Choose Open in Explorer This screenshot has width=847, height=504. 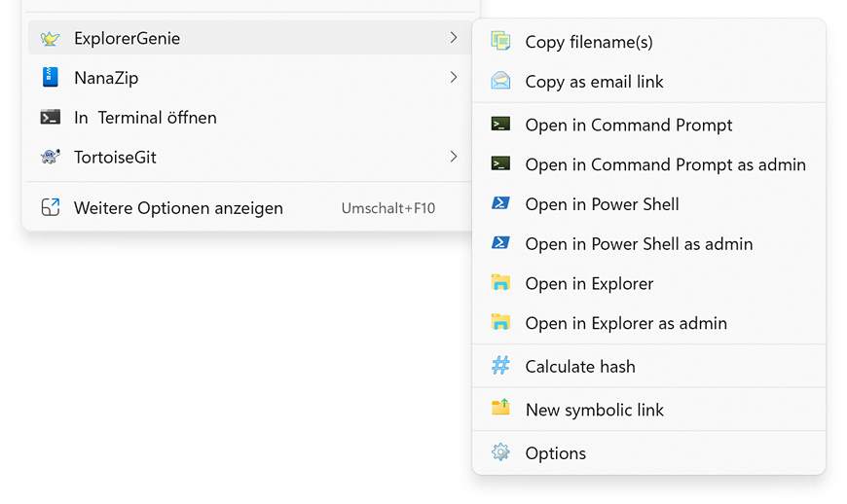point(649,283)
